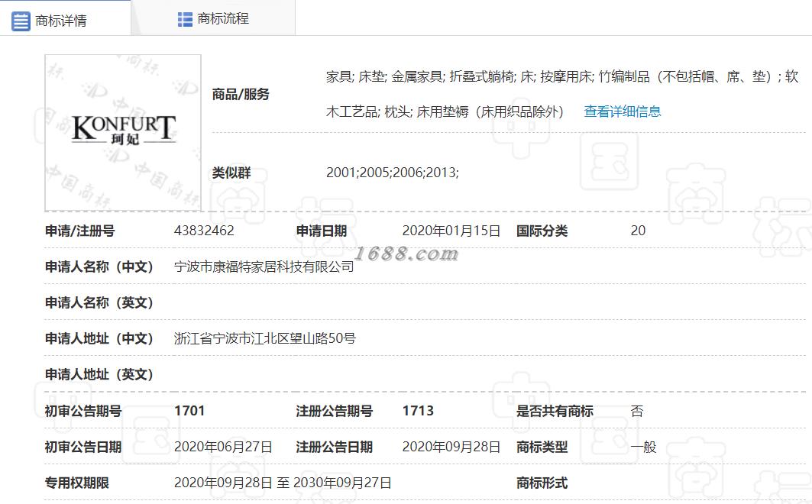
Task: Click goods text 木工艺品; 枕头; 床用垫褥
Action: 445,111
